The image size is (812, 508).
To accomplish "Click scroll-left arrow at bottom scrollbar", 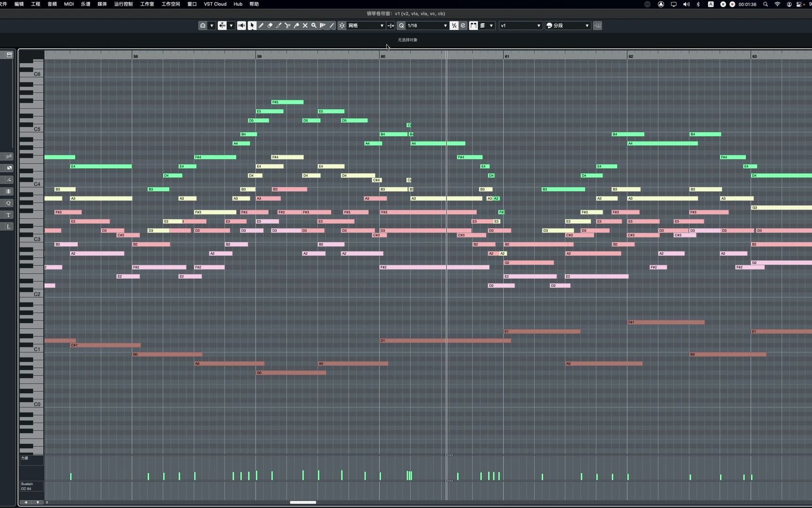I will tap(47, 502).
